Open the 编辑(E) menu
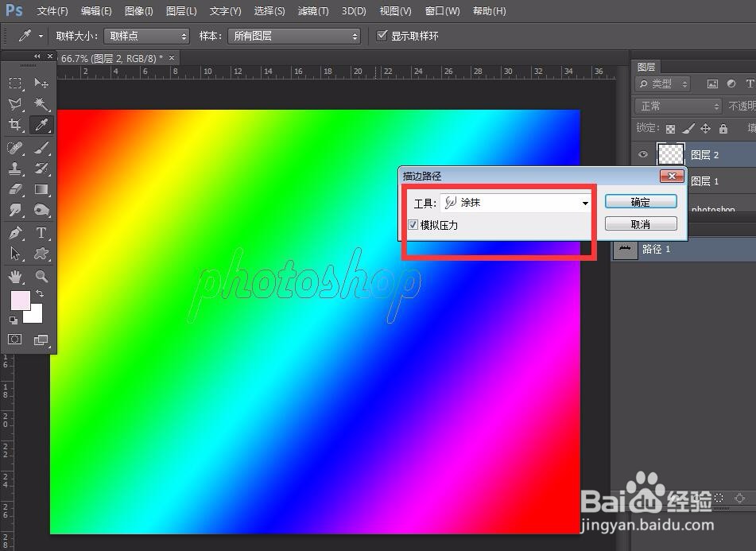Image resolution: width=756 pixels, height=551 pixels. click(96, 10)
